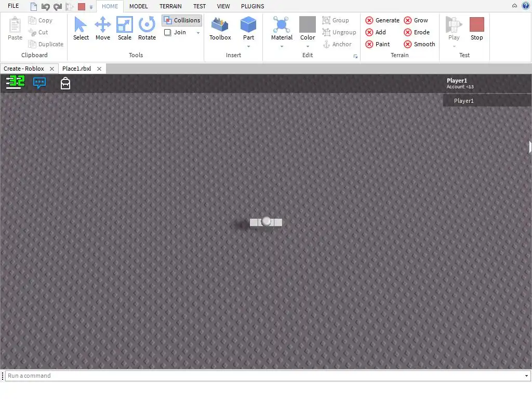Click the Play test button
The image size is (532, 399).
454,29
